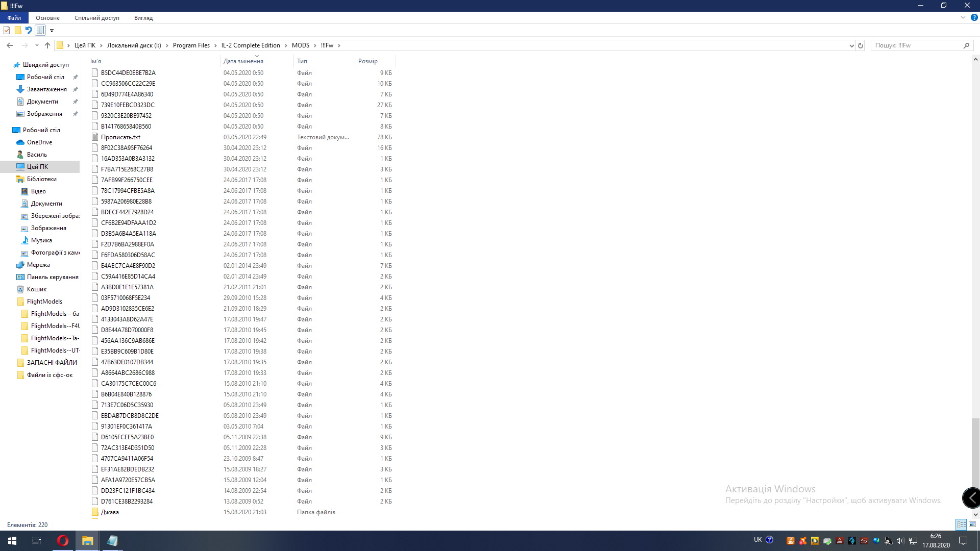Screen dimensions: 980x551
Task: Open the Вигляд ribbon tab
Action: click(x=143, y=18)
